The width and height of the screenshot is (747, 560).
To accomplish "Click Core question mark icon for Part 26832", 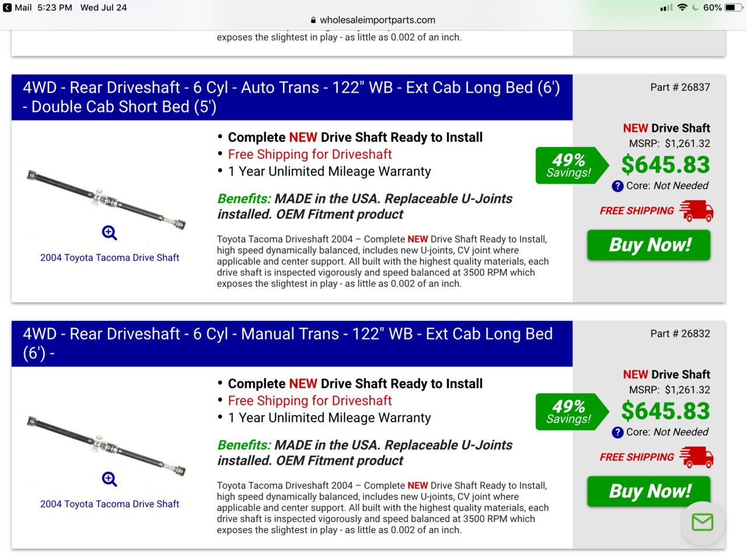I will [x=617, y=432].
